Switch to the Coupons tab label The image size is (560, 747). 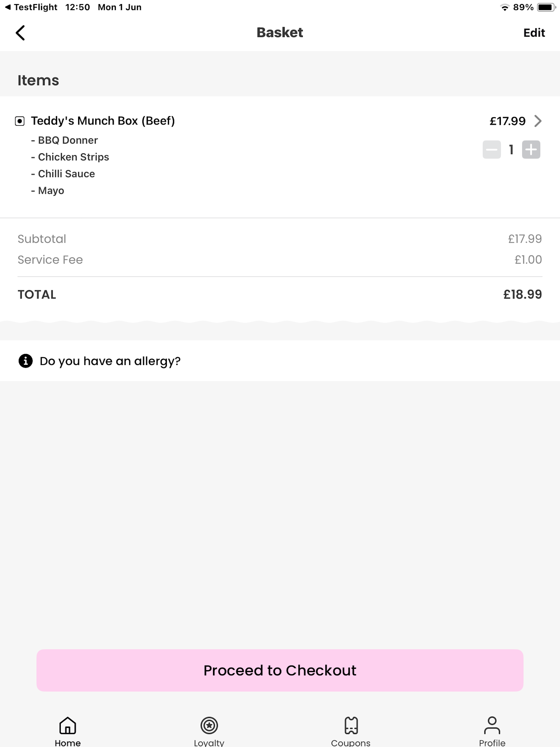coord(351,743)
